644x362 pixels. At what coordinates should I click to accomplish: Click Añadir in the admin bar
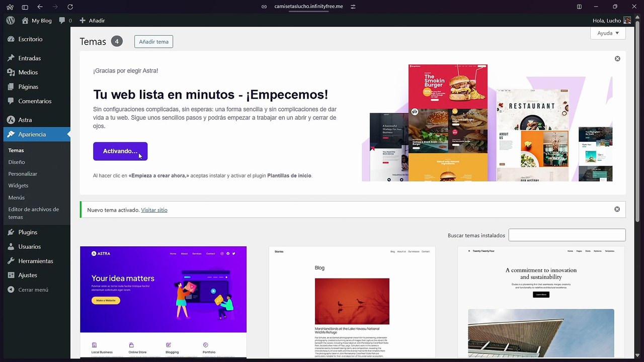coord(97,21)
